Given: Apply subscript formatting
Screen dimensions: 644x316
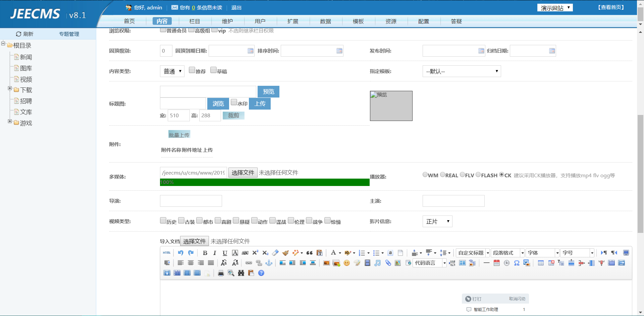Looking at the screenshot, I should (x=265, y=253).
